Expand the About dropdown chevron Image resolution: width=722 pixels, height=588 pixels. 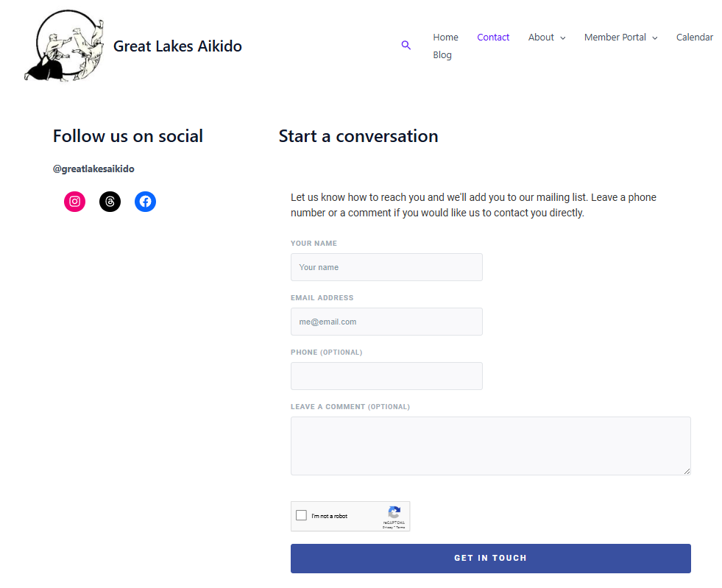[x=563, y=38]
